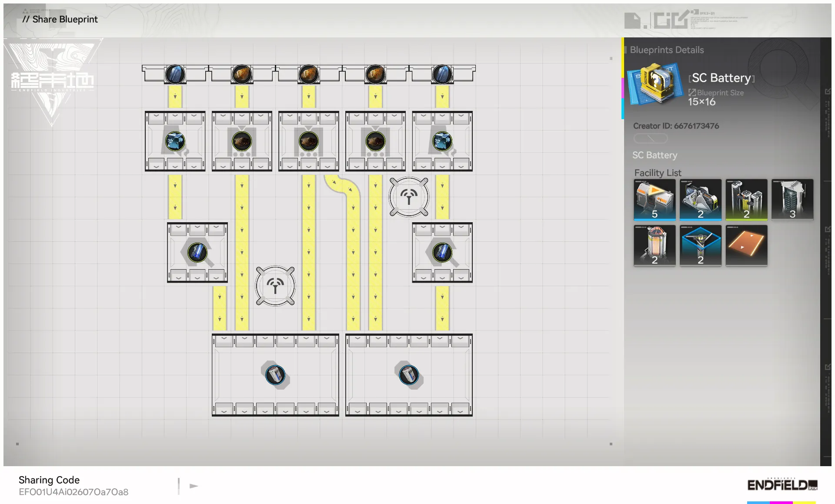The width and height of the screenshot is (835, 504).
Task: Toggle the pill switch under Creator ID
Action: click(650, 138)
